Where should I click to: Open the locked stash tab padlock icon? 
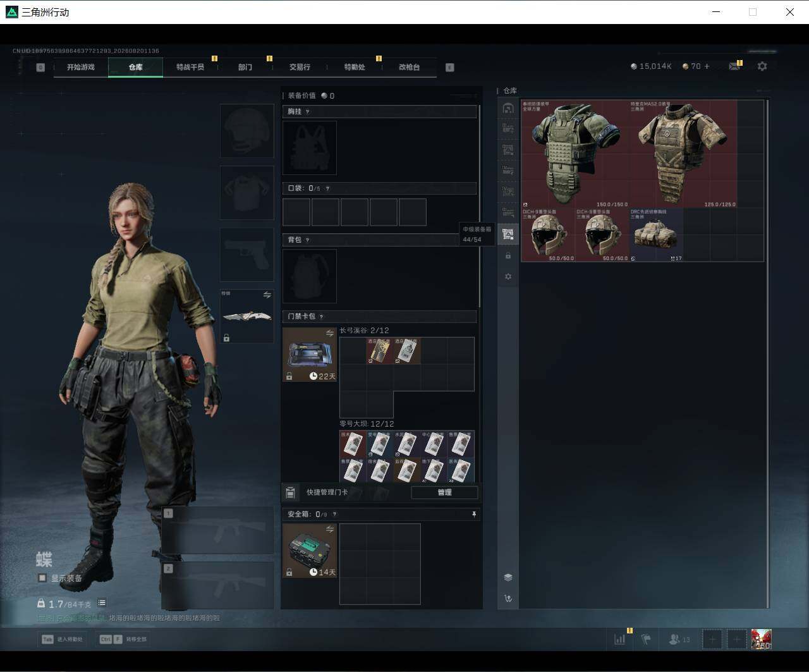[508, 255]
